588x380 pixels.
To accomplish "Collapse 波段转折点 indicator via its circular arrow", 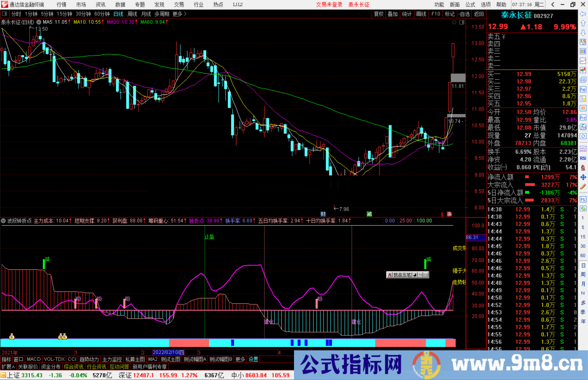I will [x=3, y=221].
